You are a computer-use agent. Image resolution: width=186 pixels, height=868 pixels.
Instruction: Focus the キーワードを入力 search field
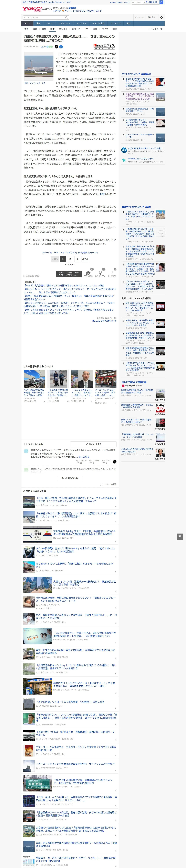point(44,18)
